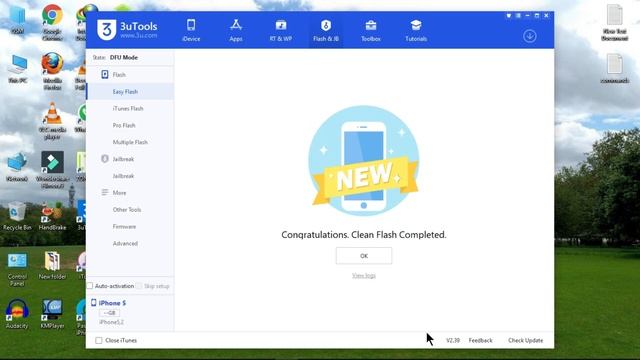The width and height of the screenshot is (640, 360).
Task: Click the More category list icon
Action: [104, 192]
